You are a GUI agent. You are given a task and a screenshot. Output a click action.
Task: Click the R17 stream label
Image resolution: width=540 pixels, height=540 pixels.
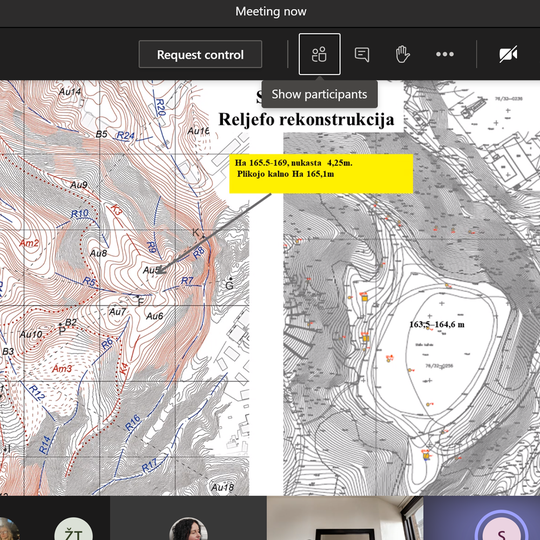(x=149, y=466)
